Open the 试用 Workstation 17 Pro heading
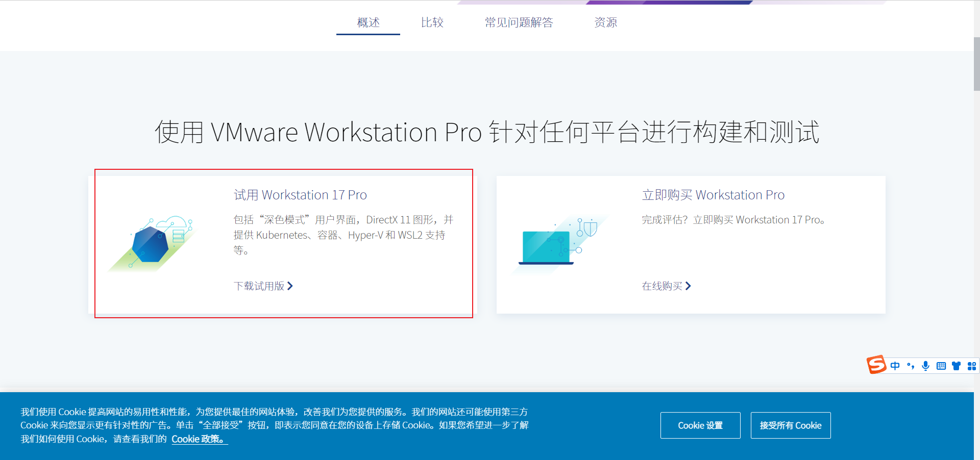Viewport: 980px width, 460px height. [300, 195]
